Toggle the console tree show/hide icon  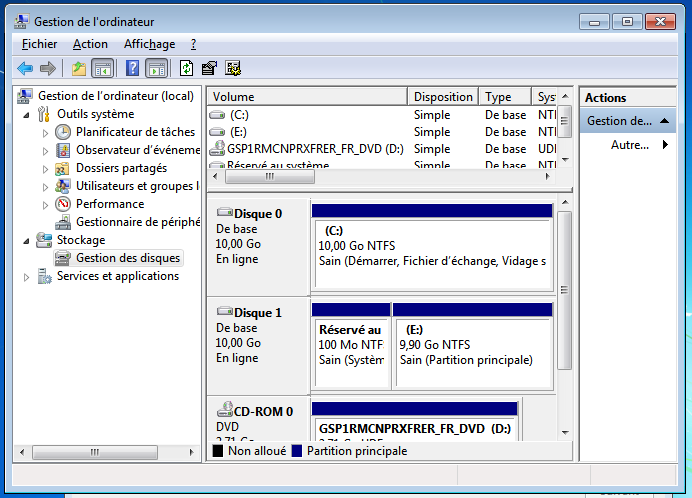coord(102,68)
